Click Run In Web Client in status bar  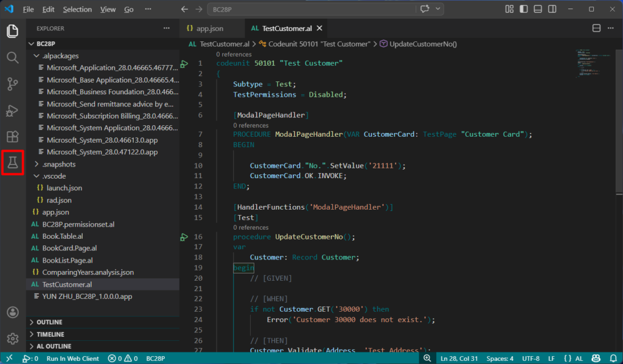point(72,359)
